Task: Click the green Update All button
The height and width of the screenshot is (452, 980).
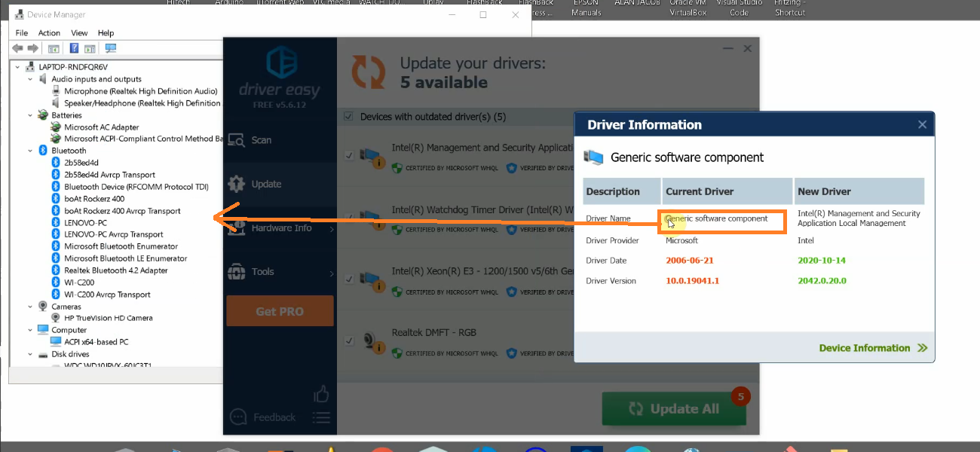Action: (673, 408)
